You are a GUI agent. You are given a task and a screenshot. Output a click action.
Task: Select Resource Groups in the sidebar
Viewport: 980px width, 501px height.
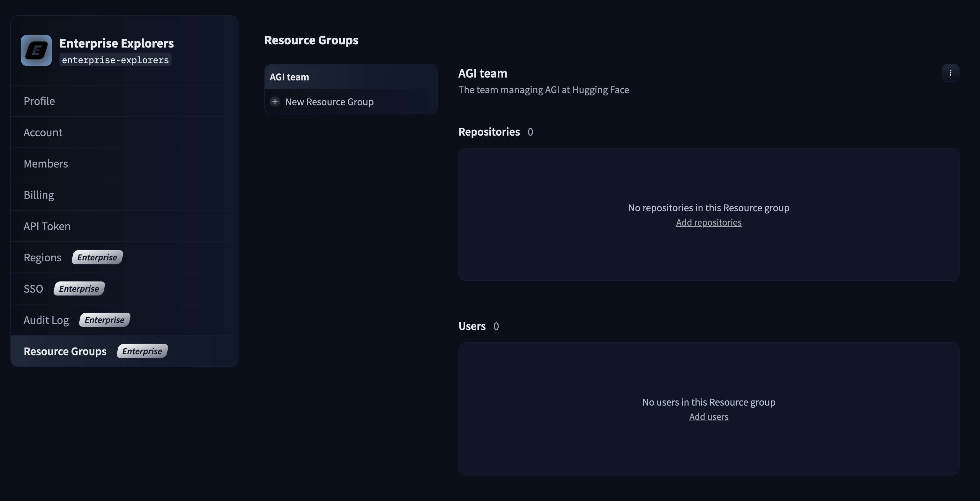(65, 351)
